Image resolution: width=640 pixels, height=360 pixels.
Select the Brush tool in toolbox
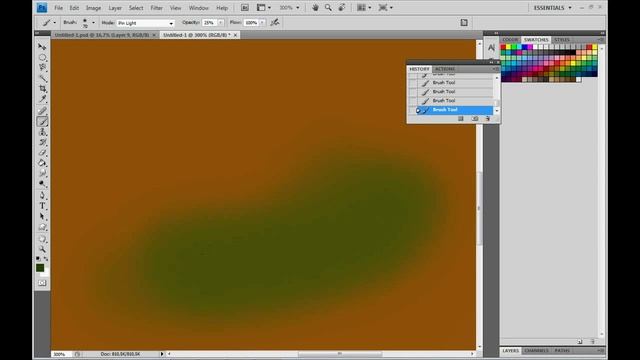point(42,121)
